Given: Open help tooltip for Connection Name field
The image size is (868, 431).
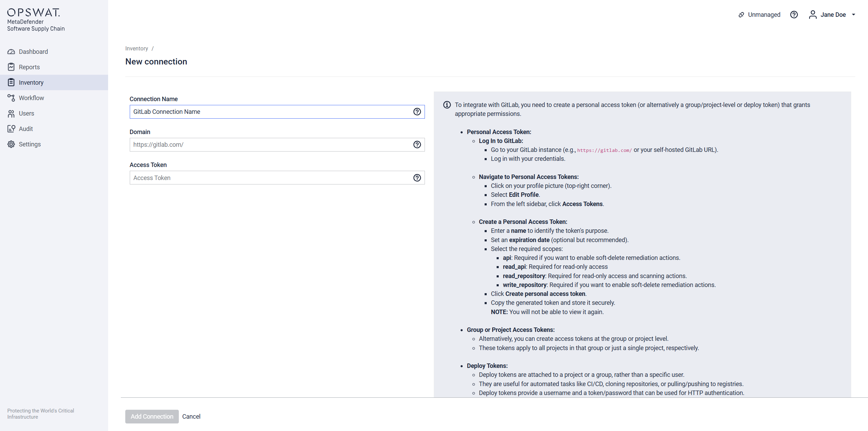Looking at the screenshot, I should 417,112.
